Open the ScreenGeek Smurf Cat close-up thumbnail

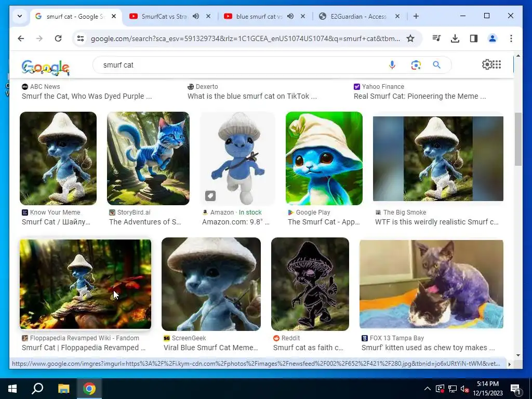pos(211,284)
